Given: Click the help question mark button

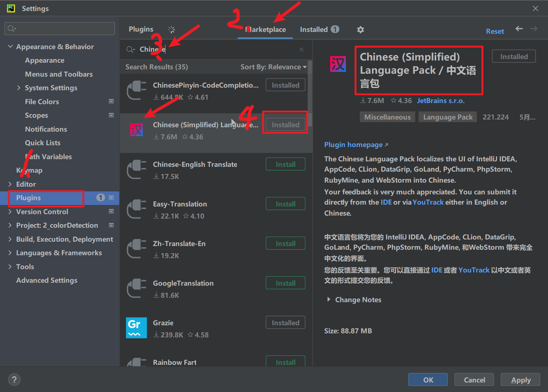Looking at the screenshot, I should (x=14, y=380).
